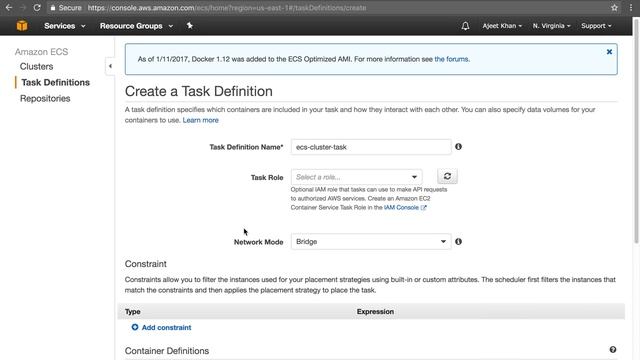Click the Create a Task Definition title

(x=198, y=91)
